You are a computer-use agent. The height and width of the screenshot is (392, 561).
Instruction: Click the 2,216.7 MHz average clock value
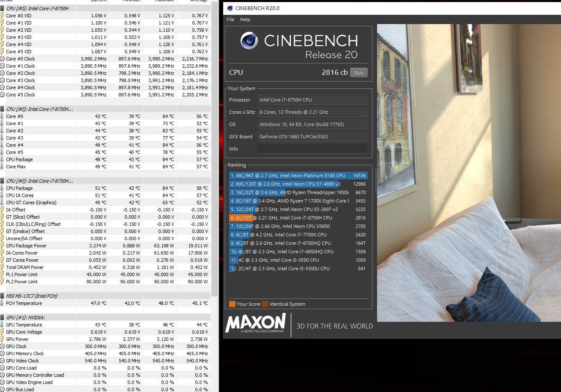coord(195,59)
